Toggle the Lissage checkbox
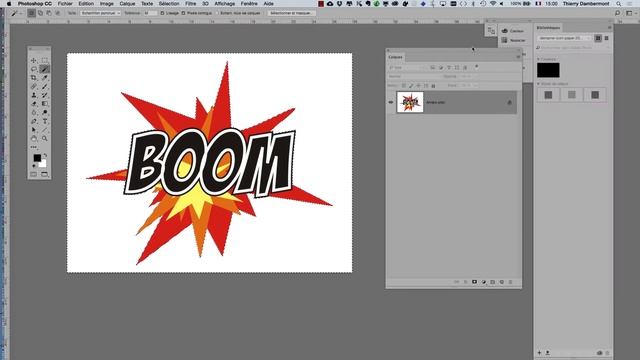This screenshot has height=360, width=640. [162, 13]
